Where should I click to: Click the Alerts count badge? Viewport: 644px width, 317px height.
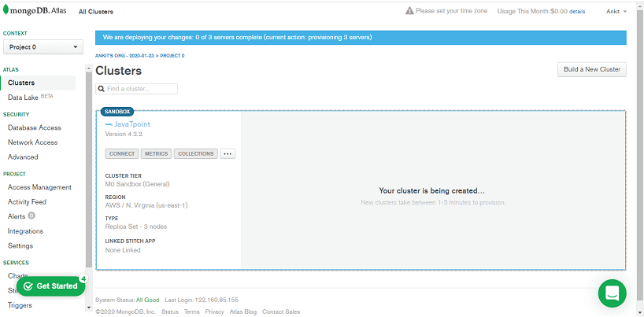[31, 216]
